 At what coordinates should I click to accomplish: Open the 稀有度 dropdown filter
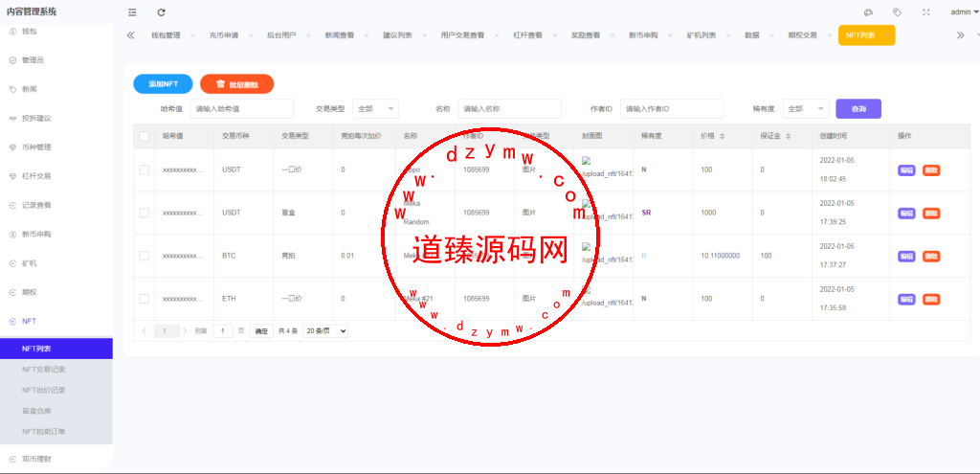[x=806, y=109]
